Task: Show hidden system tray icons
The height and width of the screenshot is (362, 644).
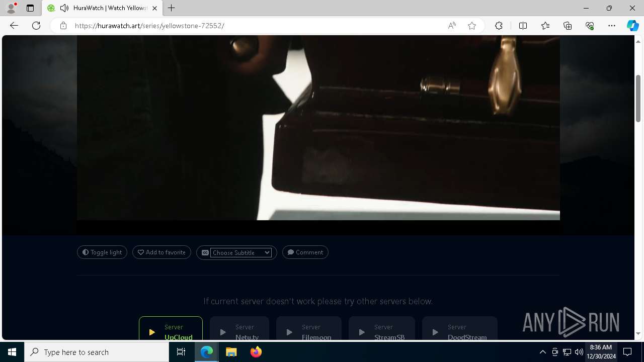Action: (x=542, y=352)
